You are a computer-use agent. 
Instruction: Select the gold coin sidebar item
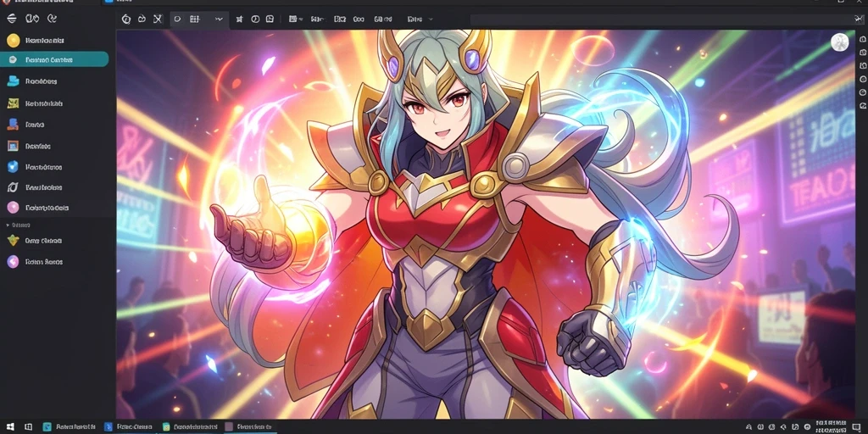(x=55, y=41)
